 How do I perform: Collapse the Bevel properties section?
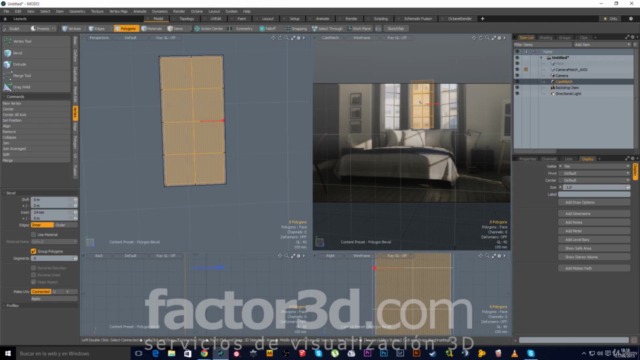pyautogui.click(x=4, y=193)
